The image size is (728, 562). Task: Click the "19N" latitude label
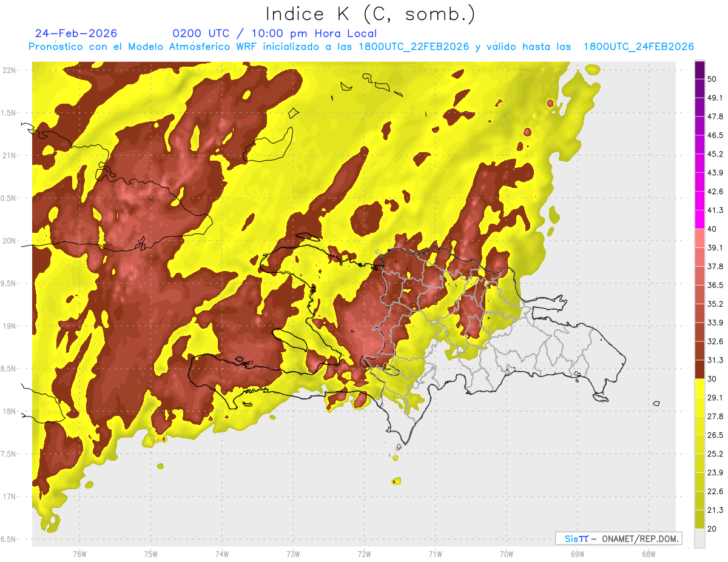[9, 326]
